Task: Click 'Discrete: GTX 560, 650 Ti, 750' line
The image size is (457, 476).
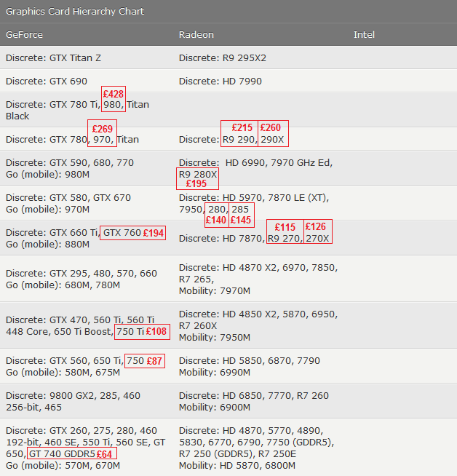Action: coord(75,360)
